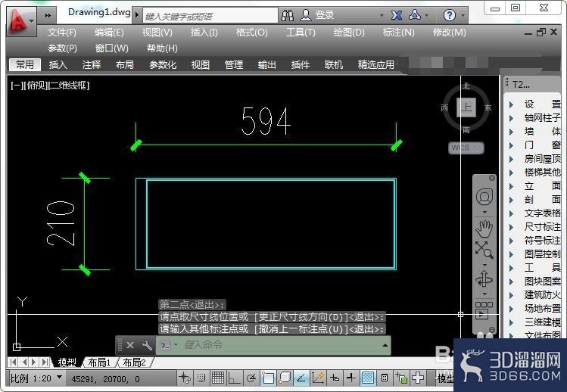
Task: Open the 文件(F) menu
Action: pos(62,33)
